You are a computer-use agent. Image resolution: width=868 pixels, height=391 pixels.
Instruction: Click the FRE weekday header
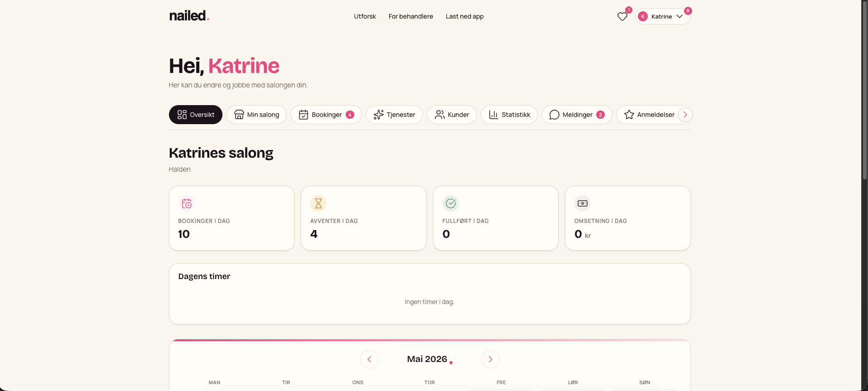point(501,382)
